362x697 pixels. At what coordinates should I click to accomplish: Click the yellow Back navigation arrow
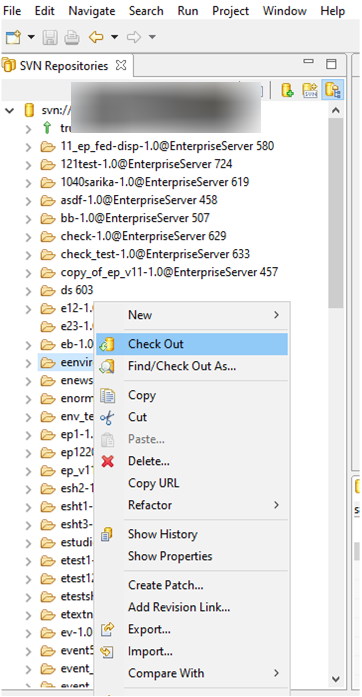pyautogui.click(x=96, y=37)
